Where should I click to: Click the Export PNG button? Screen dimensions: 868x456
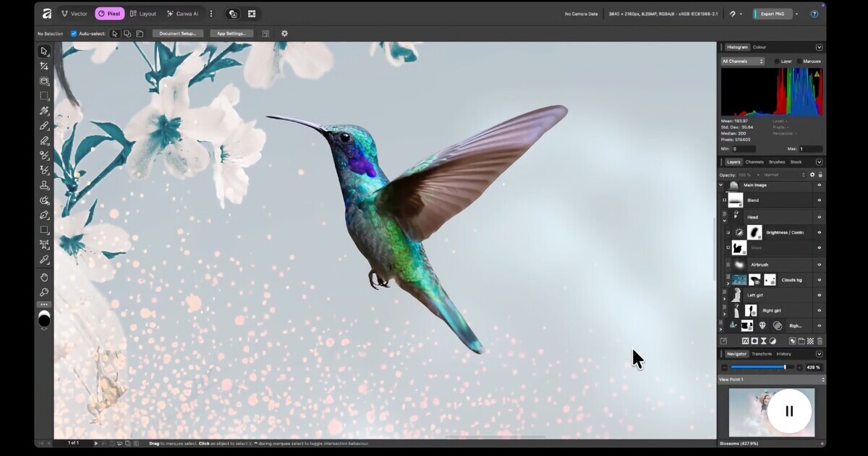tap(773, 14)
